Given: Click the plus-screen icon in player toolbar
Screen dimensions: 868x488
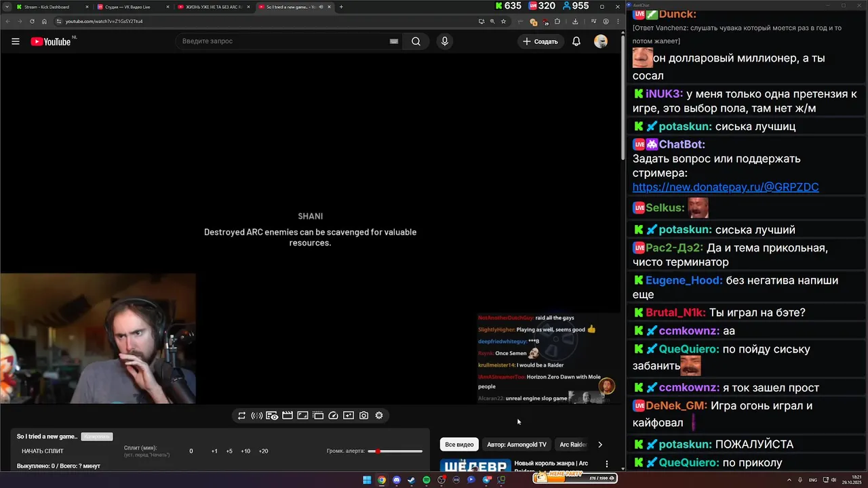Looking at the screenshot, I should [349, 415].
